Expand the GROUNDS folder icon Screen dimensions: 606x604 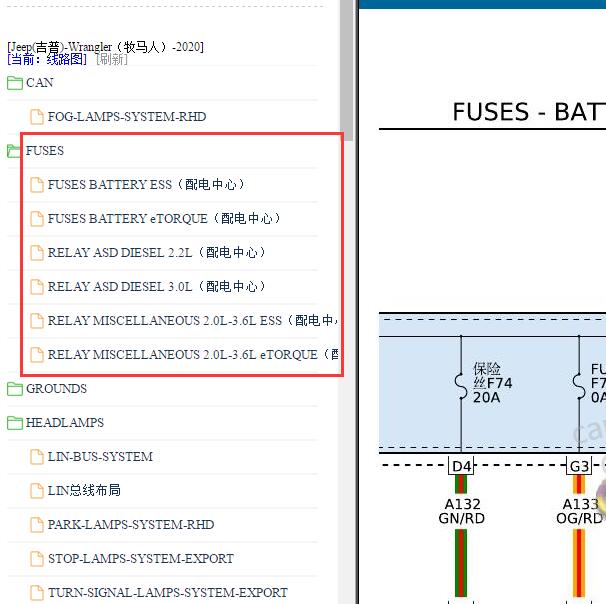point(15,389)
